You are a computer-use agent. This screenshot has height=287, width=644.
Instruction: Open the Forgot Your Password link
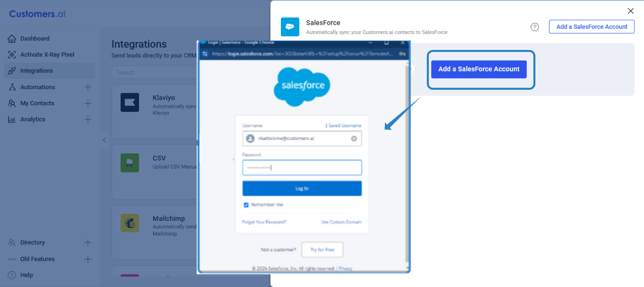click(x=264, y=222)
